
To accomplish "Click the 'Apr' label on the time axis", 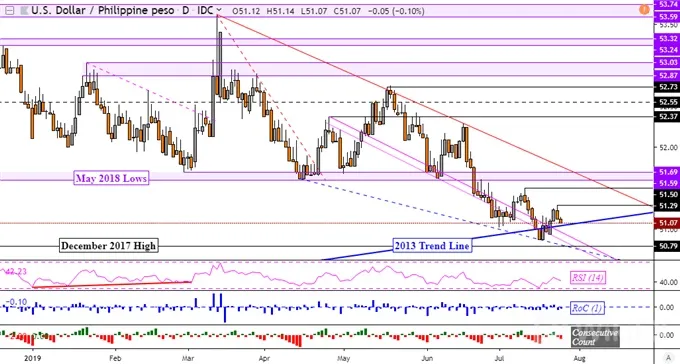I will (x=264, y=358).
